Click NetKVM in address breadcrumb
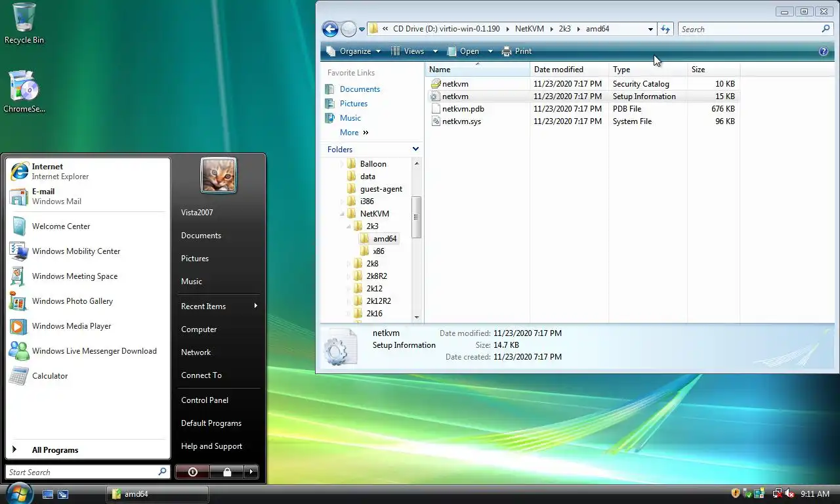 click(x=531, y=30)
